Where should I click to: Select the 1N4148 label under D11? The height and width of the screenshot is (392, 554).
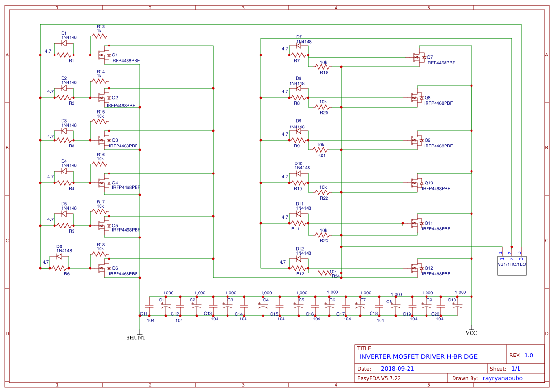point(303,208)
